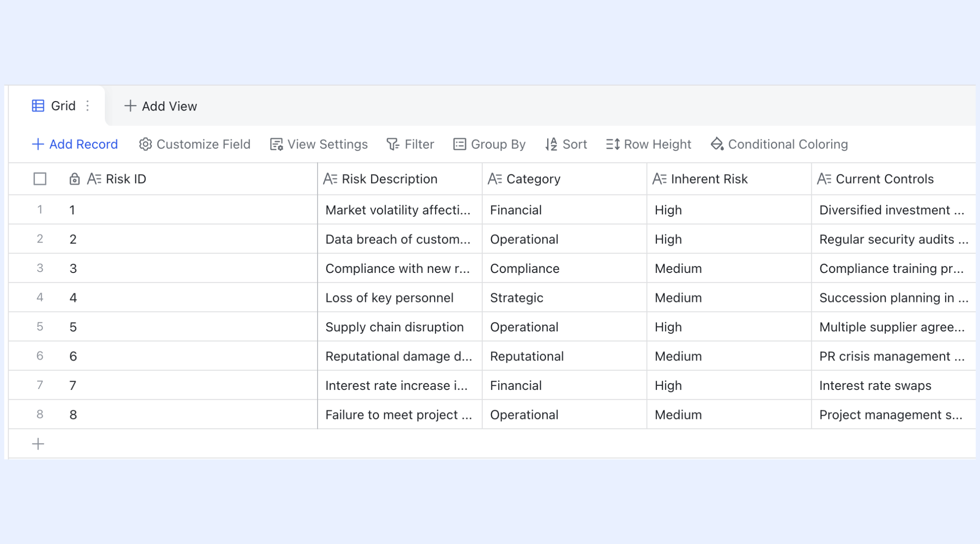Open Conditional Coloring settings
The image size is (980, 544).
[x=779, y=144]
